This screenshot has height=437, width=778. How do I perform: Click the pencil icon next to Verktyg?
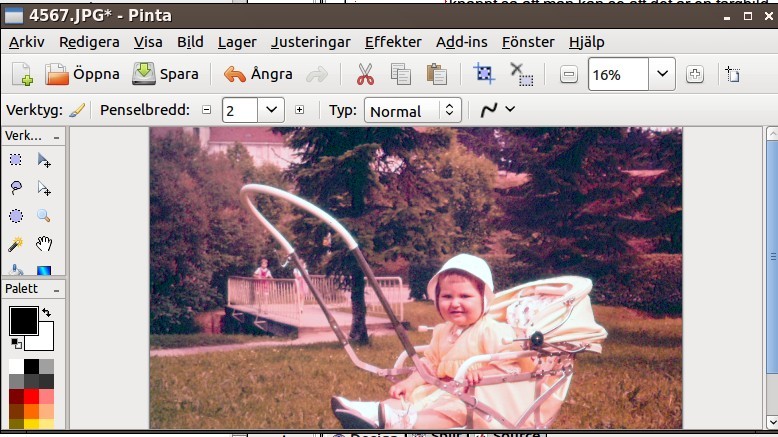(x=77, y=110)
